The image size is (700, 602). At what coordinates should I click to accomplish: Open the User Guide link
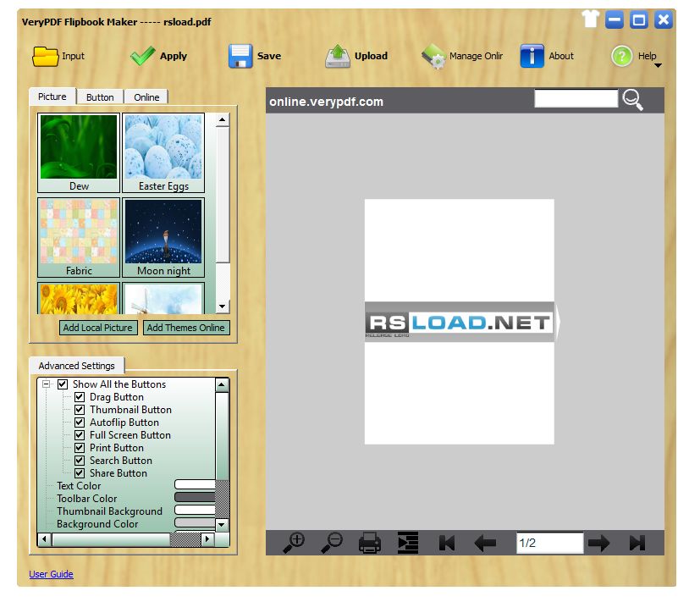tap(52, 574)
